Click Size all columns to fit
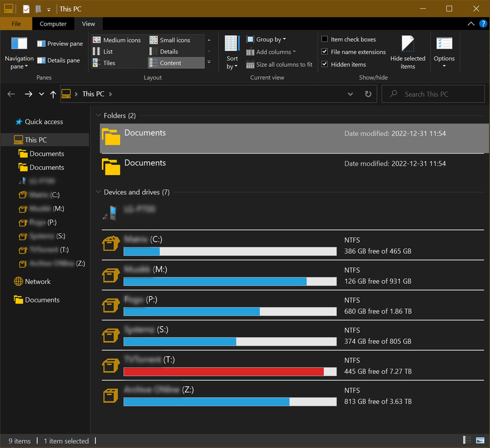Image resolution: width=490 pixels, height=448 pixels. tap(279, 64)
